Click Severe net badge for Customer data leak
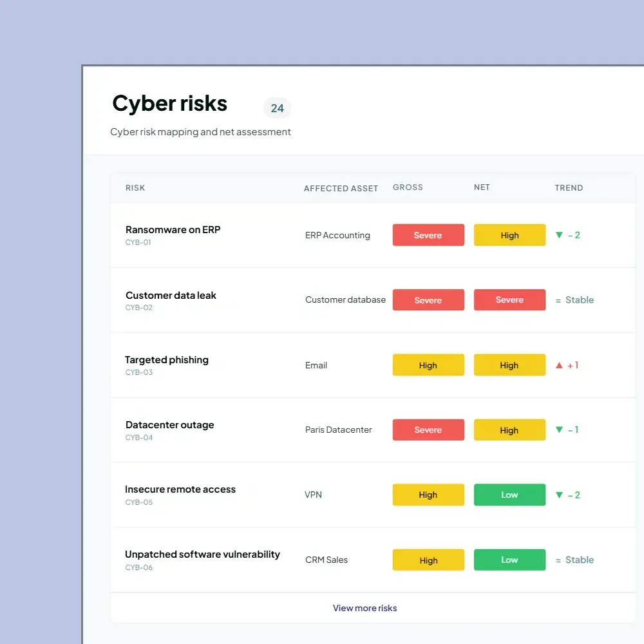 coord(509,300)
